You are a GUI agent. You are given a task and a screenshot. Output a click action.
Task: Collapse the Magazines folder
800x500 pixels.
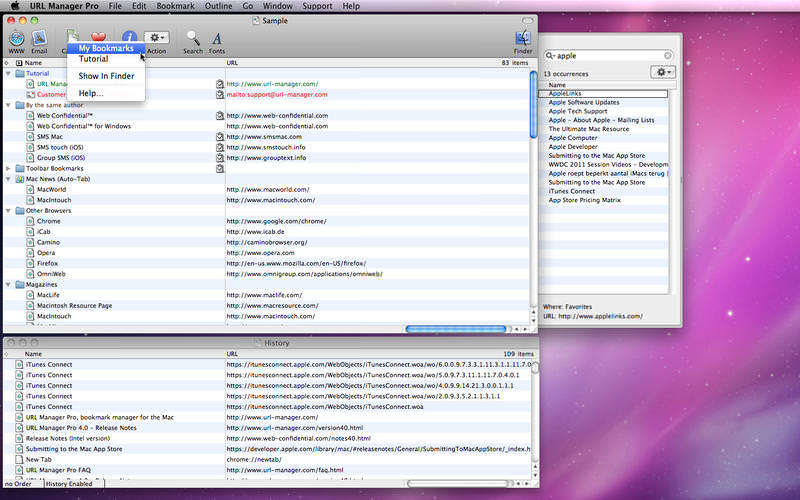(x=8, y=285)
